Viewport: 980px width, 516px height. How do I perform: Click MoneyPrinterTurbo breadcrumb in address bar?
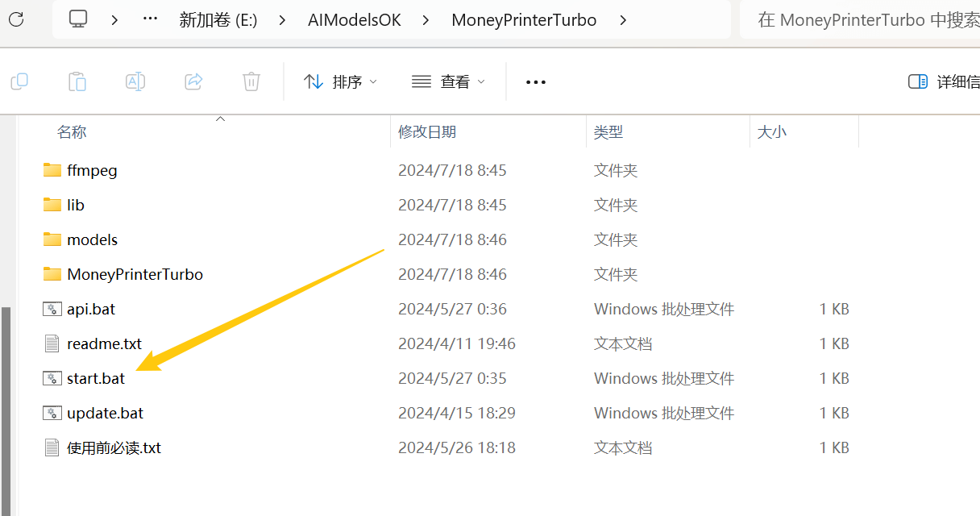pyautogui.click(x=524, y=20)
